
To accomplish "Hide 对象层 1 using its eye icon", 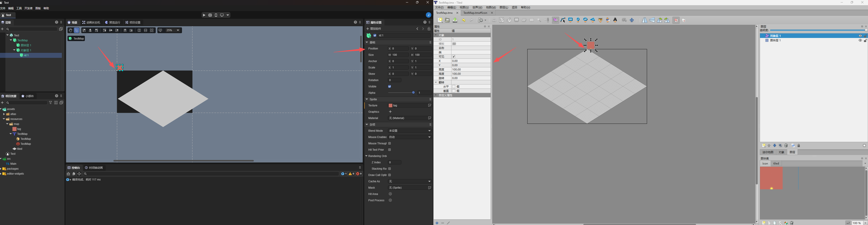I will pos(860,36).
